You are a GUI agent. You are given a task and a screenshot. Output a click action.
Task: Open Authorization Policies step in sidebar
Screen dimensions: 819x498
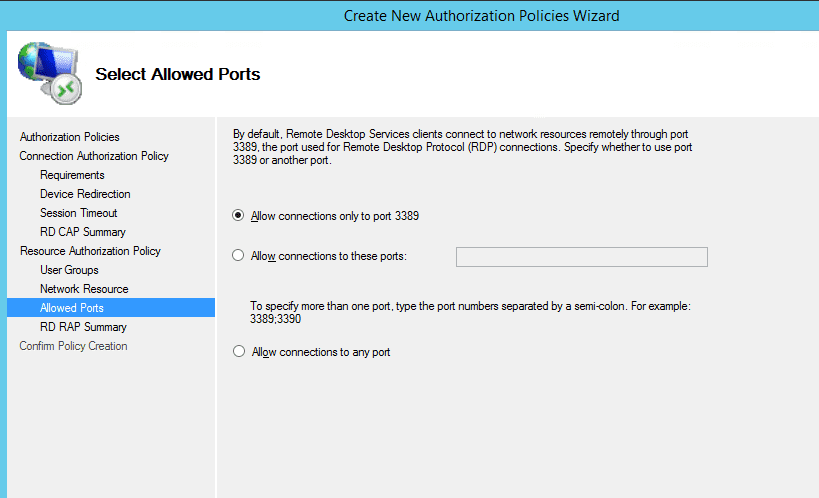point(69,137)
